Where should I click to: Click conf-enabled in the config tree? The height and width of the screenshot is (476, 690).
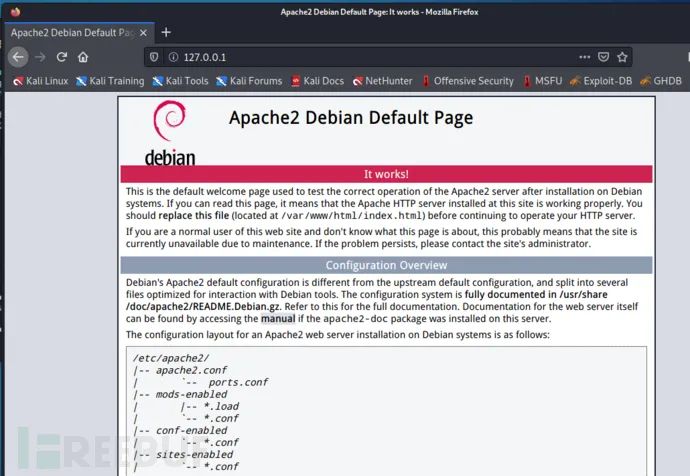(x=191, y=430)
